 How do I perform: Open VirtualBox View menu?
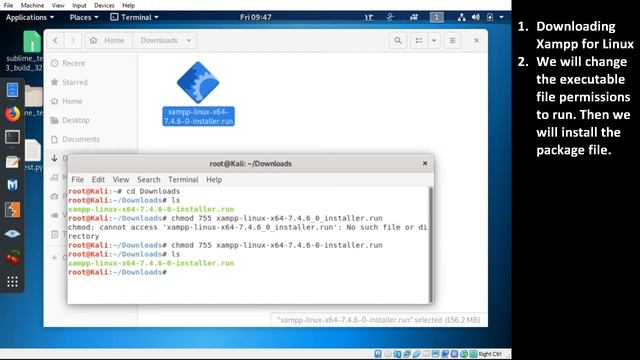58,5
